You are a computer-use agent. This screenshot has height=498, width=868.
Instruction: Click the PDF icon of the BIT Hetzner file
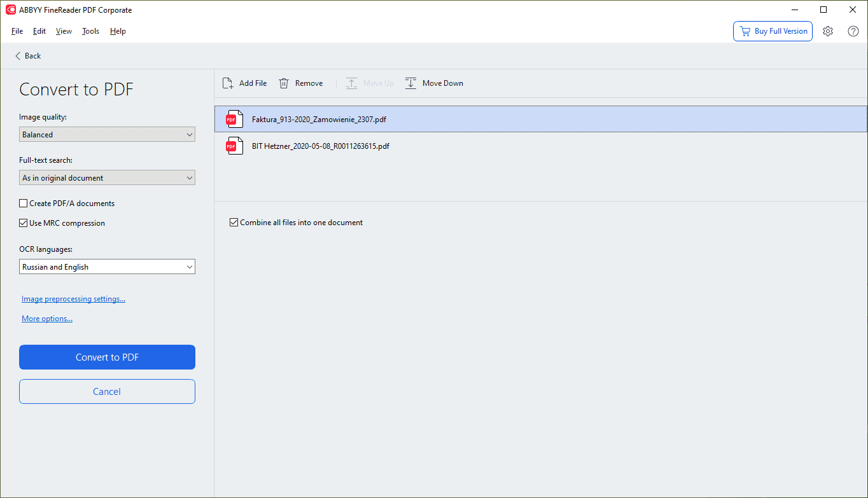pyautogui.click(x=234, y=146)
